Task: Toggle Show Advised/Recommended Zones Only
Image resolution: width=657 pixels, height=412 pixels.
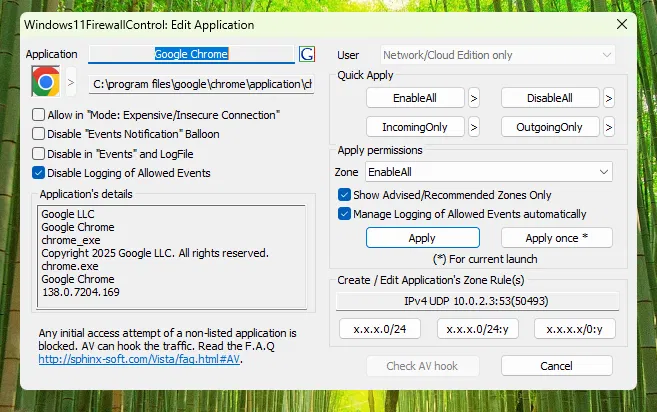Action: point(344,195)
